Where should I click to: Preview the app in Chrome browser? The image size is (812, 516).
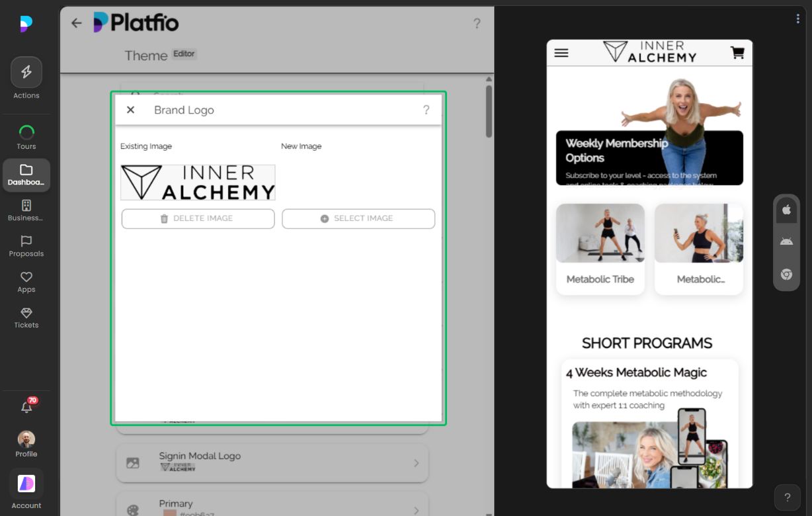coord(786,274)
